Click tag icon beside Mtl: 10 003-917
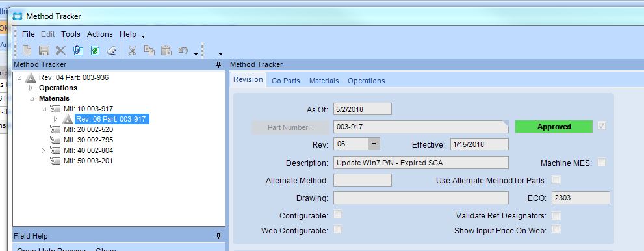The height and width of the screenshot is (251, 644). pyautogui.click(x=55, y=109)
